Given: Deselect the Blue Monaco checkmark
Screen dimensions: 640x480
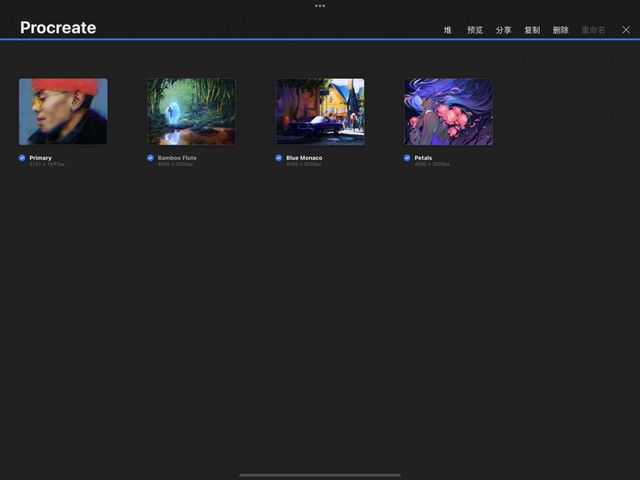Looking at the screenshot, I should [279, 158].
